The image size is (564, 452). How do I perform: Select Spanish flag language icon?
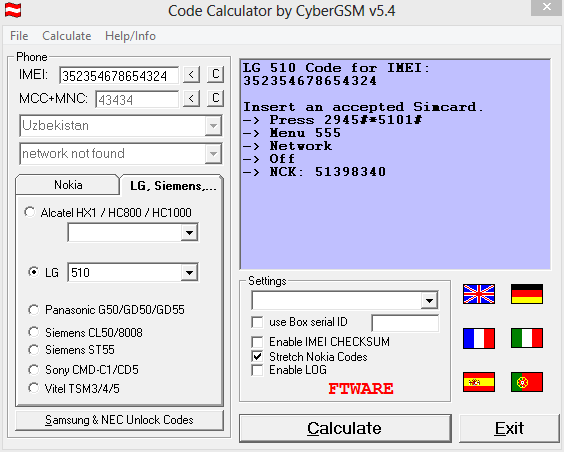point(479,382)
